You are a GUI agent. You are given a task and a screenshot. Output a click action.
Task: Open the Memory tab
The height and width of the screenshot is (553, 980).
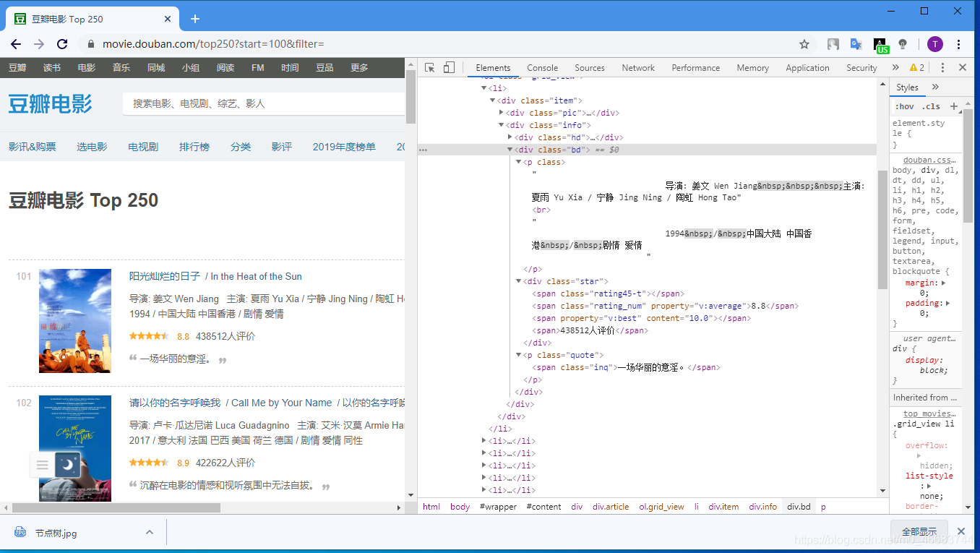[x=752, y=67]
